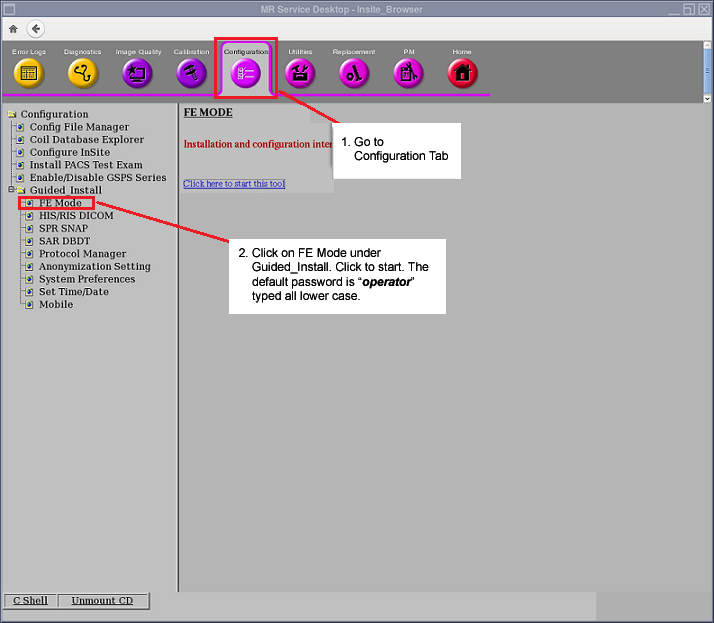Select Coil Database Explorer entry

tap(86, 140)
